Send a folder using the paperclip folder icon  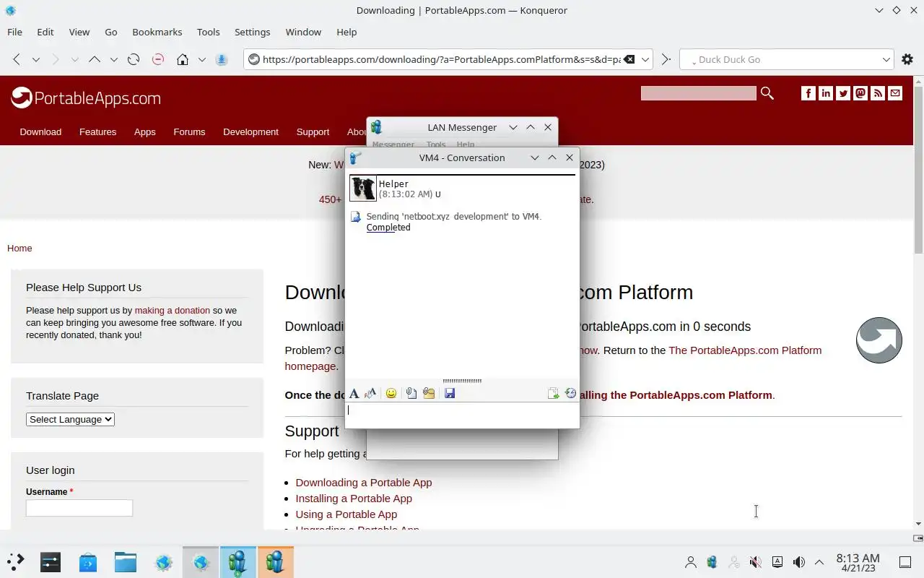(x=429, y=393)
